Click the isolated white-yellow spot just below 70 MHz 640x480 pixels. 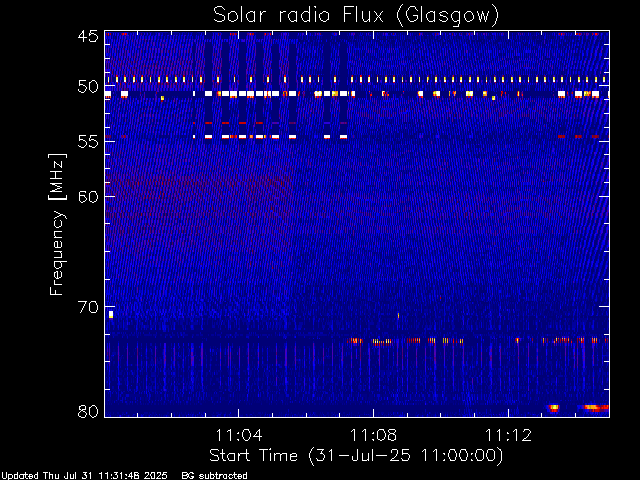111,314
